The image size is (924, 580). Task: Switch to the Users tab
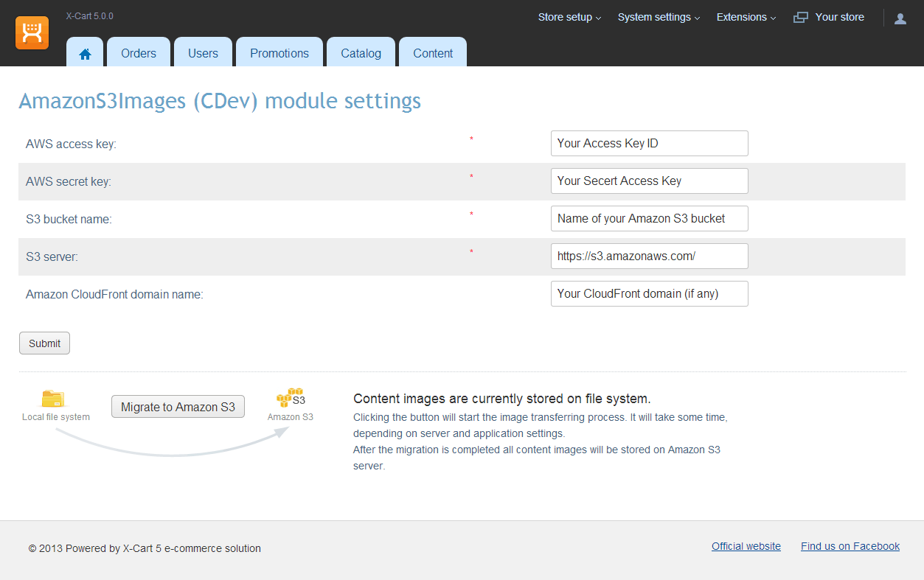coord(203,52)
